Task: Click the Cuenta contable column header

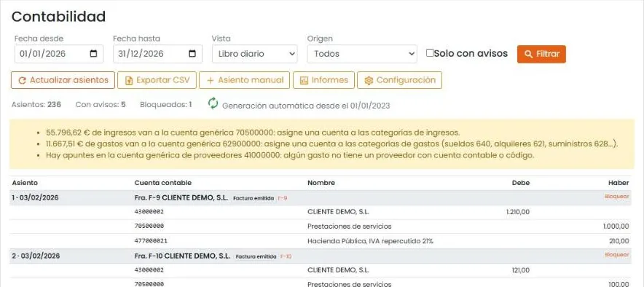Action: pyautogui.click(x=163, y=183)
